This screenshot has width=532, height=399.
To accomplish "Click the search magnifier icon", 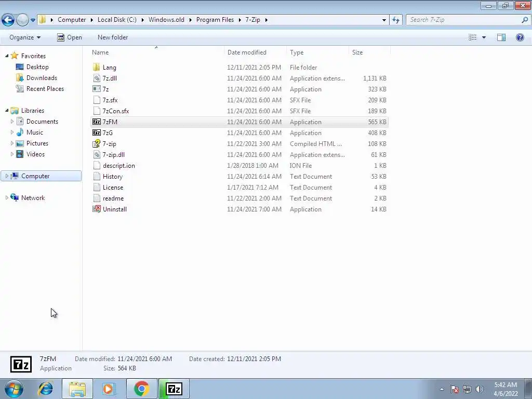I will pyautogui.click(x=525, y=20).
